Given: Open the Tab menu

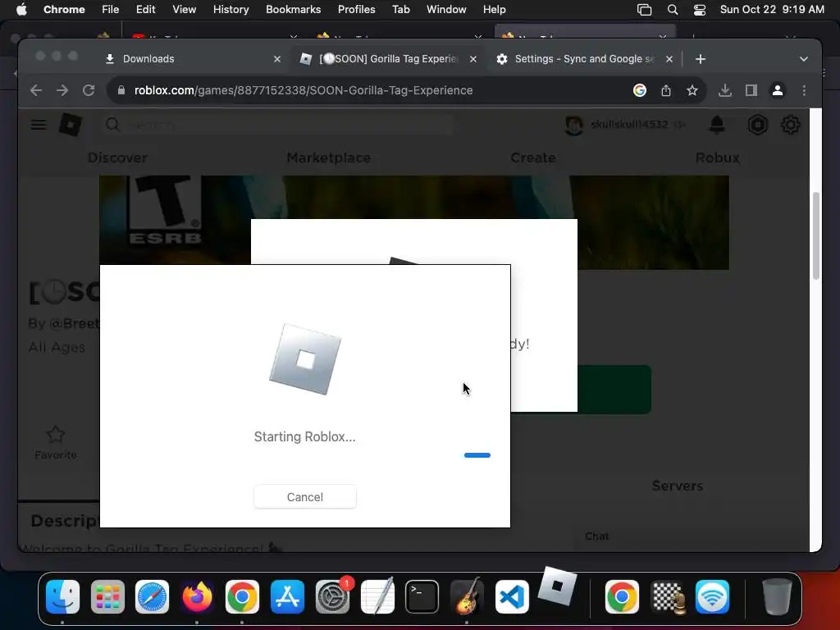Looking at the screenshot, I should (400, 10).
